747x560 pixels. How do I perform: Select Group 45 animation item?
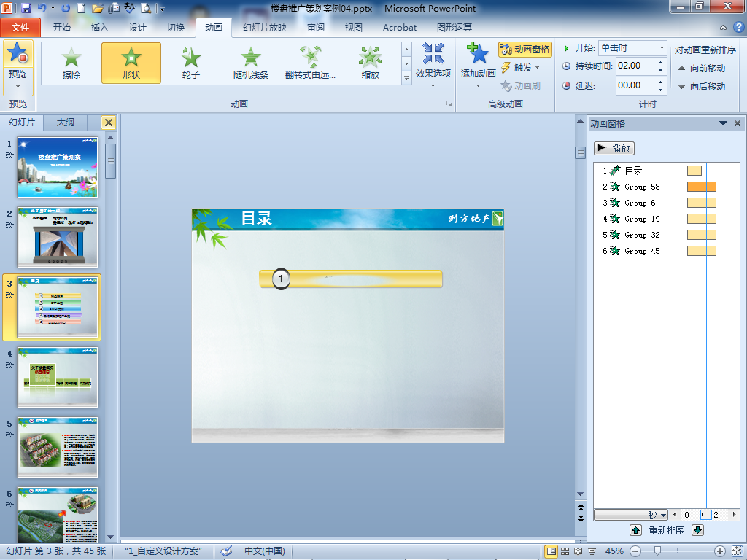[x=642, y=251]
